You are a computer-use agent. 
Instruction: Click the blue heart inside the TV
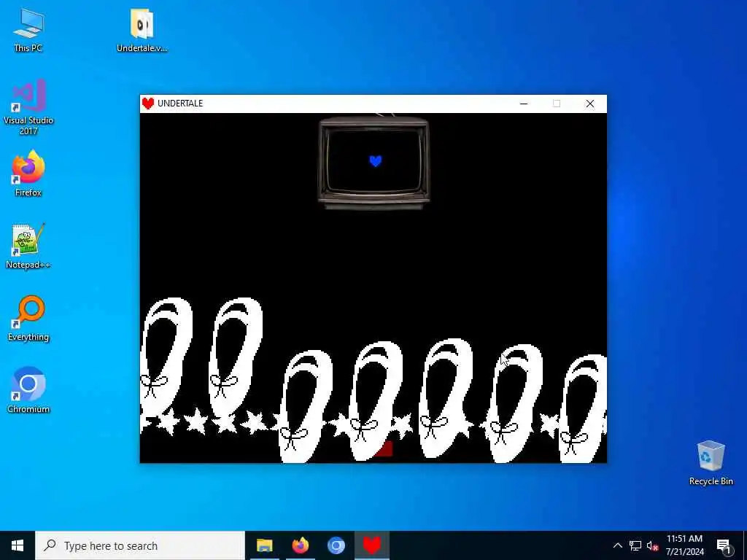(376, 161)
